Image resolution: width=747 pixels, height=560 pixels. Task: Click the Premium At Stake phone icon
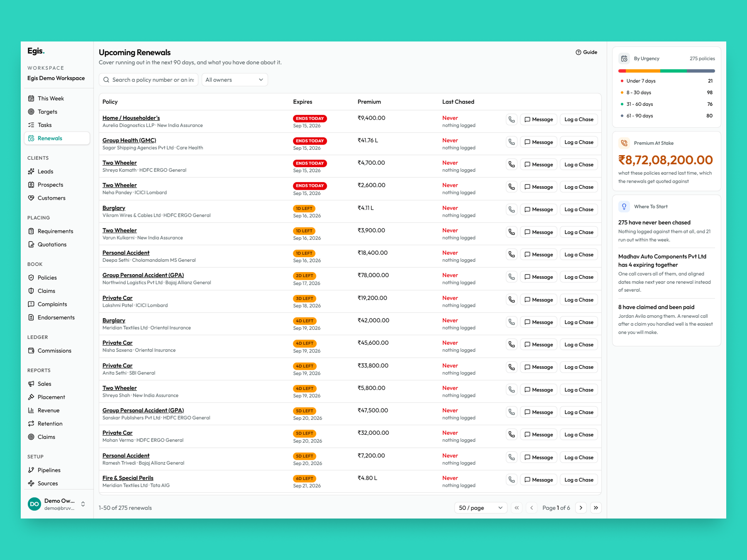(624, 143)
